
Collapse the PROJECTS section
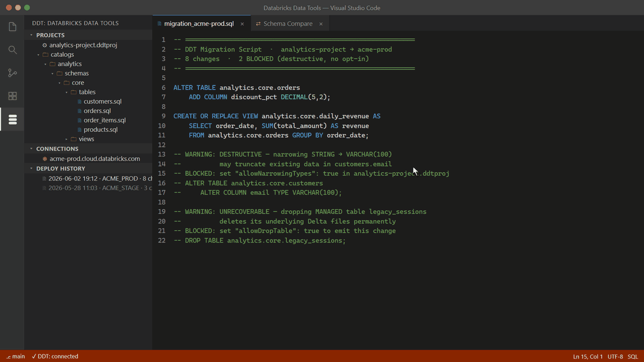(x=31, y=35)
